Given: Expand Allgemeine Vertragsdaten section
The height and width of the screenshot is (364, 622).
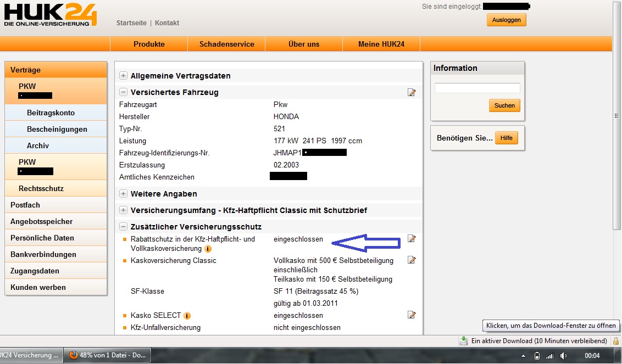Looking at the screenshot, I should click(124, 76).
